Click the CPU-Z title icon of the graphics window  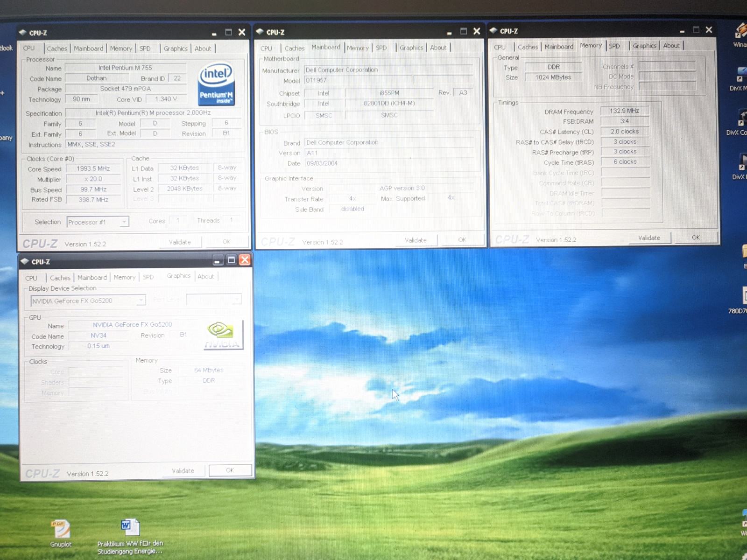[25, 261]
